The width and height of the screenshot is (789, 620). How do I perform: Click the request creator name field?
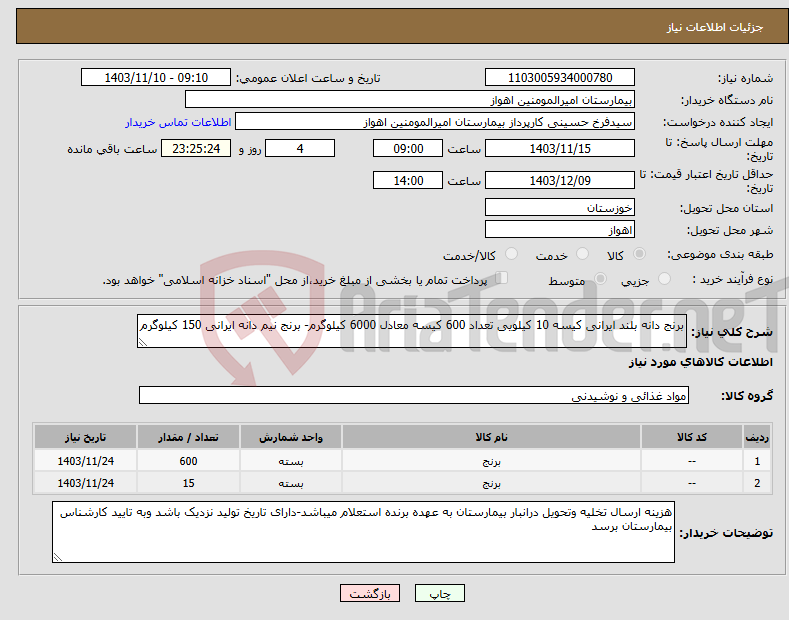coord(435,122)
